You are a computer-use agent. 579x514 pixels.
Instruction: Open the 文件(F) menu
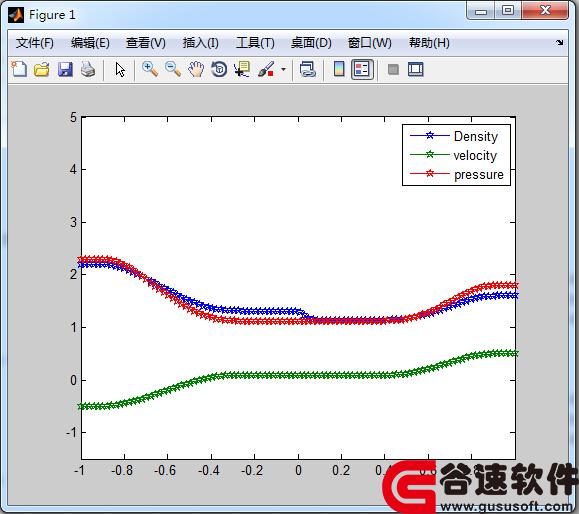click(35, 43)
